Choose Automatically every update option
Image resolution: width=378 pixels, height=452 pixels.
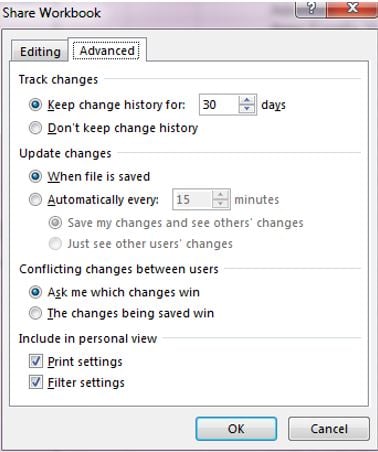coord(35,200)
